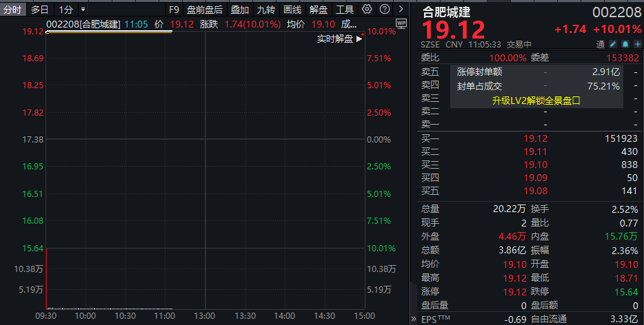644x325 pixels.
Task: Click EPS value -0.69
Action: 516,319
